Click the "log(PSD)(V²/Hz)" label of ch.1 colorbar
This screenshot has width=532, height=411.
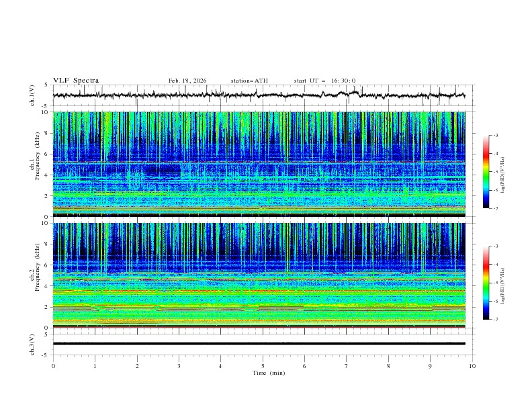pos(503,175)
